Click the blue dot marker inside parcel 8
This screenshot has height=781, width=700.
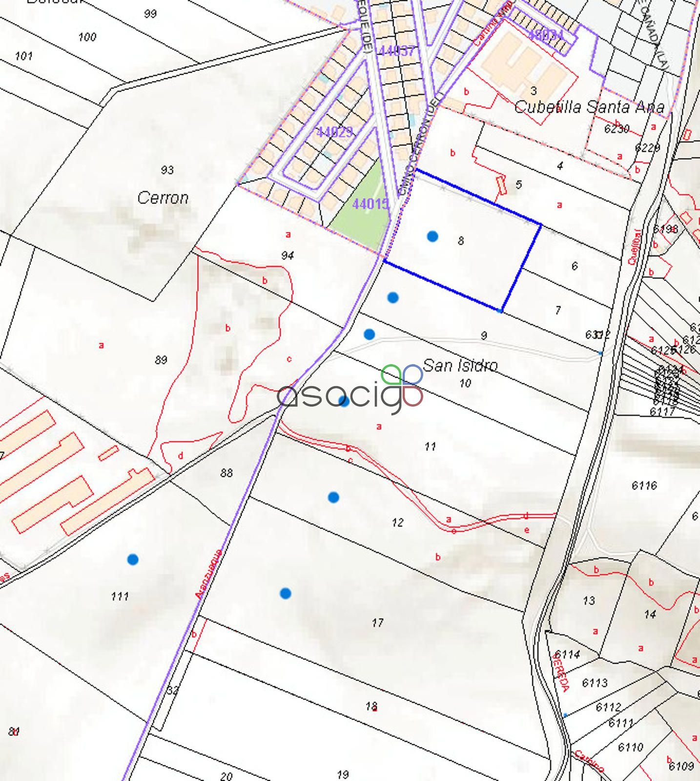[x=432, y=237]
